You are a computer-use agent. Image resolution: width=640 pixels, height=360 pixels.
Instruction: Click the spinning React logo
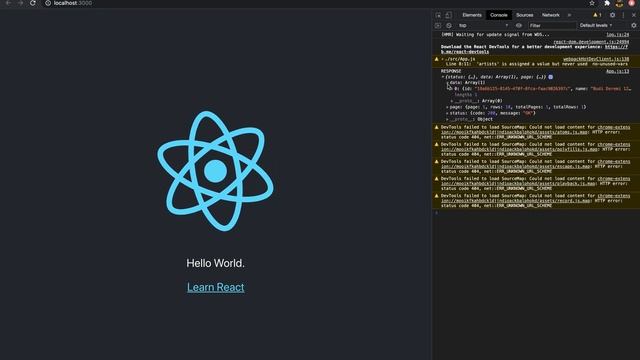point(216,171)
